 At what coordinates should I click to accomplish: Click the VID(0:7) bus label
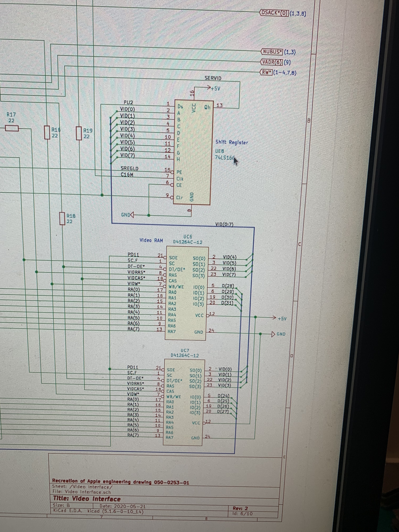224,225
